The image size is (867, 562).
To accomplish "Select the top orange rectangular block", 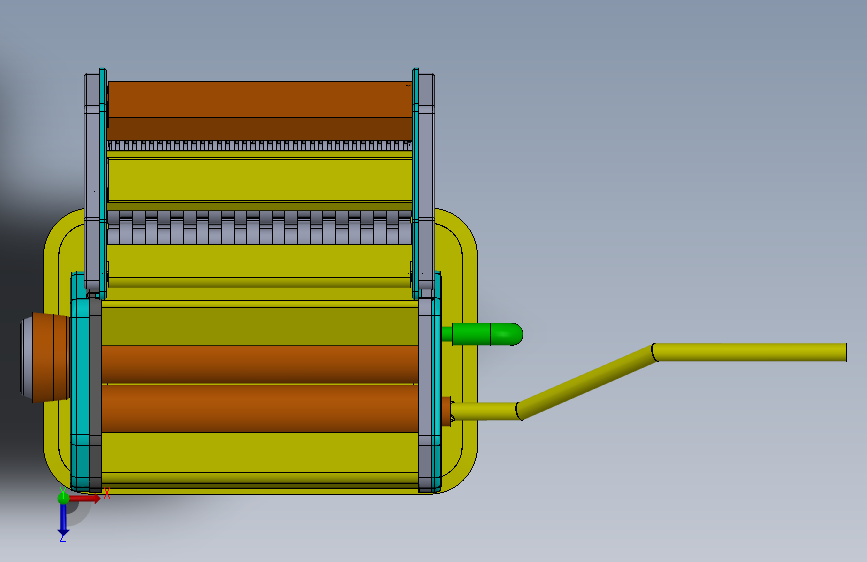I will coord(260,110).
